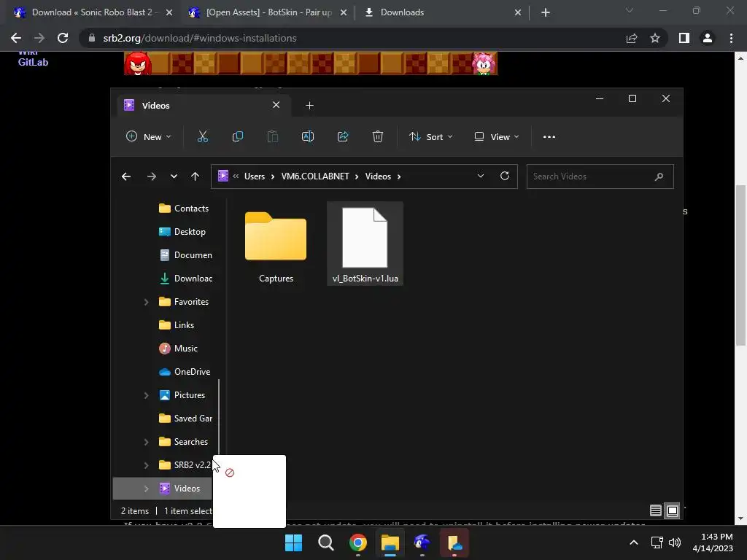Switch to BotSkin Open Assets tab
The image size is (747, 560).
click(268, 12)
